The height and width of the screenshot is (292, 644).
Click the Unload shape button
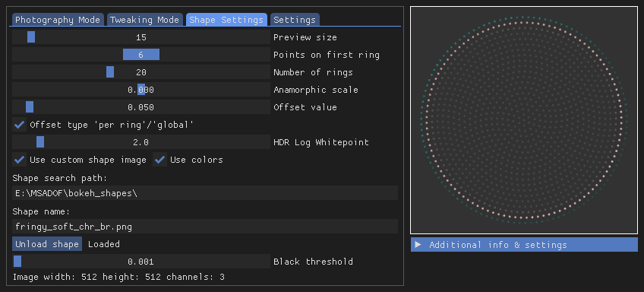click(x=47, y=244)
